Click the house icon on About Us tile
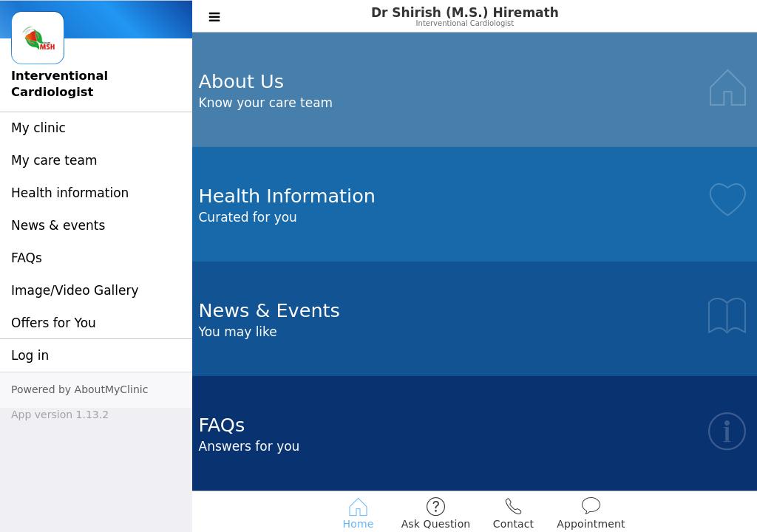This screenshot has width=757, height=532. coord(727,88)
